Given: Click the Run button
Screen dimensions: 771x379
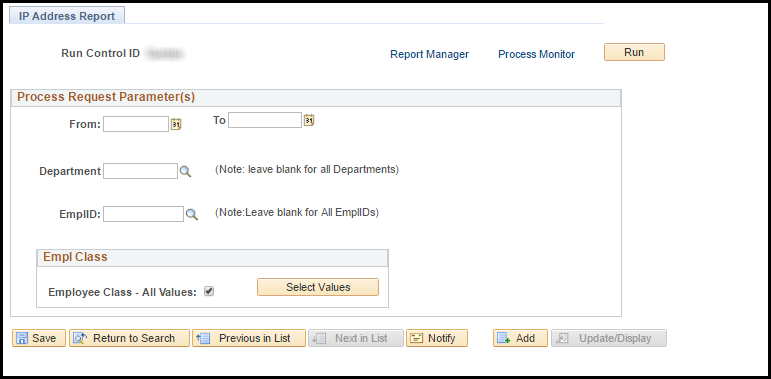Looking at the screenshot, I should [634, 52].
